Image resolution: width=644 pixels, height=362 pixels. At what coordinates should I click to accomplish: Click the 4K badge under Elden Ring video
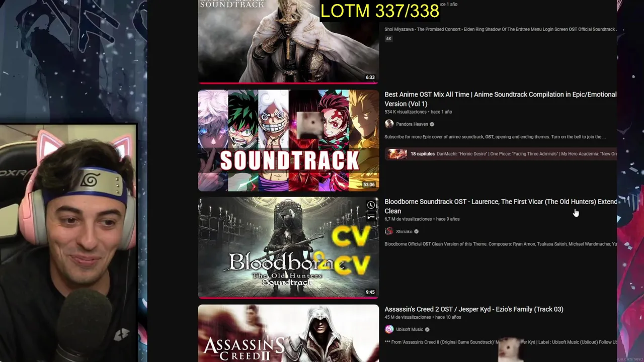pos(388,39)
